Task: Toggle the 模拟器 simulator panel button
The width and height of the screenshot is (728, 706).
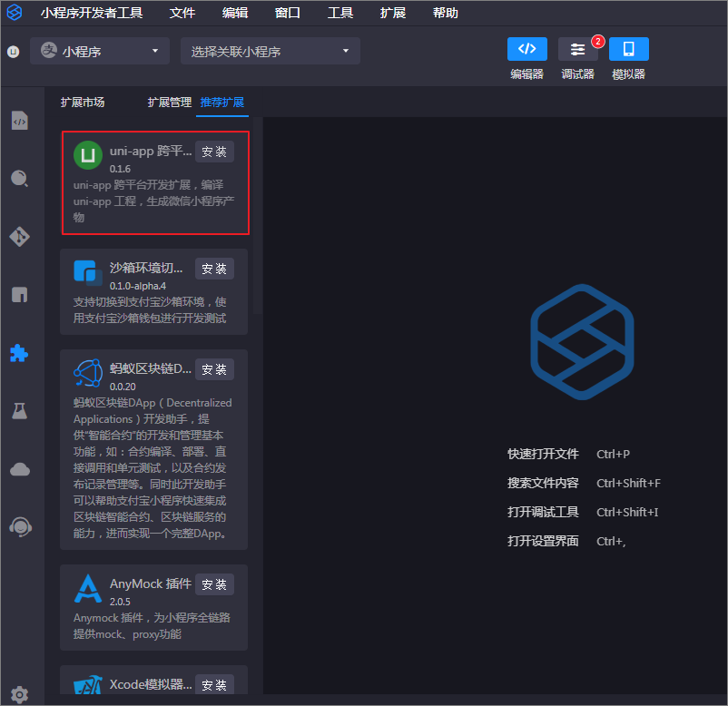Action: pyautogui.click(x=628, y=50)
